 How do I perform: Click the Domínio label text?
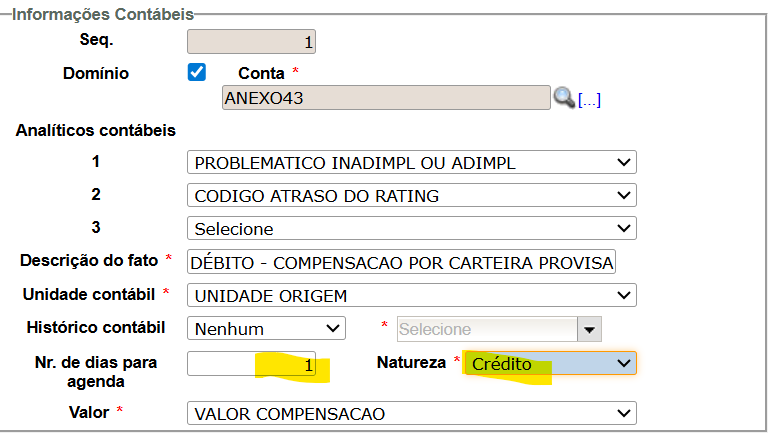click(x=96, y=73)
